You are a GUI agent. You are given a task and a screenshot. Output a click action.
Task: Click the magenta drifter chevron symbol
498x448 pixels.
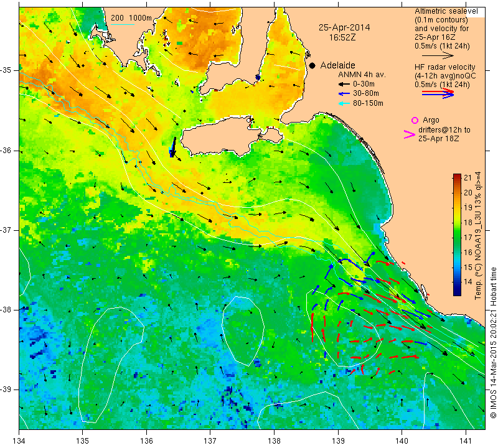tap(409, 134)
